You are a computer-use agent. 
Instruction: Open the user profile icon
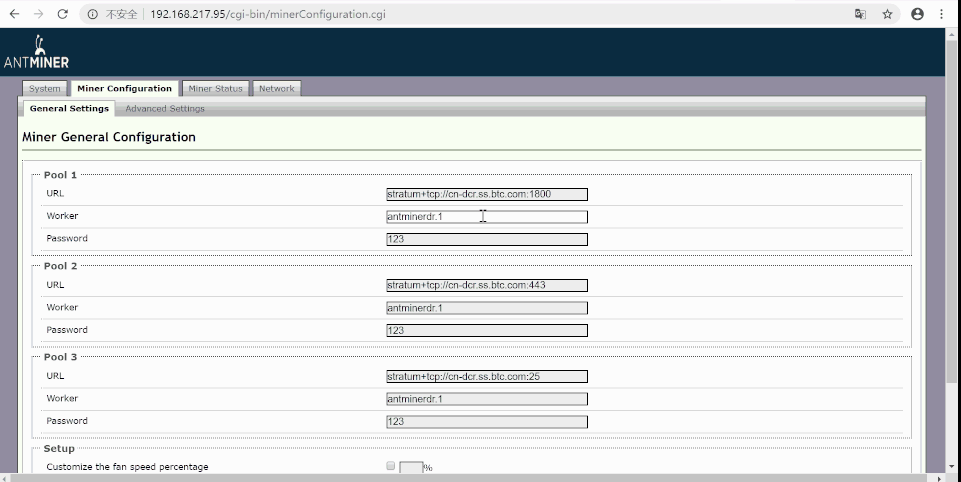point(917,14)
